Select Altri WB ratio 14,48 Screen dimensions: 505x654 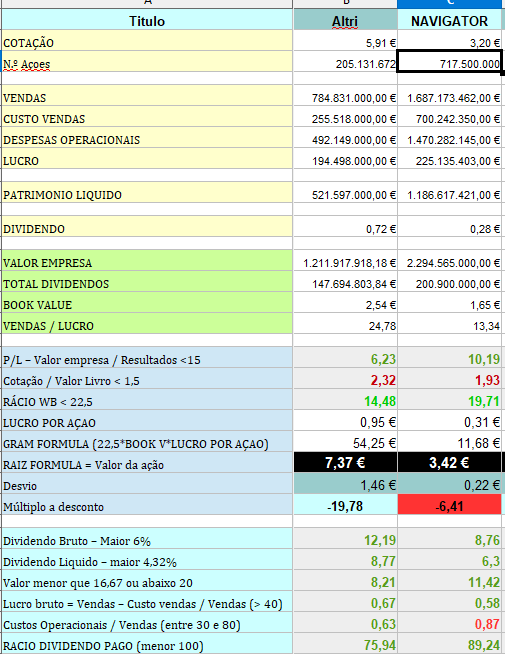345,401
